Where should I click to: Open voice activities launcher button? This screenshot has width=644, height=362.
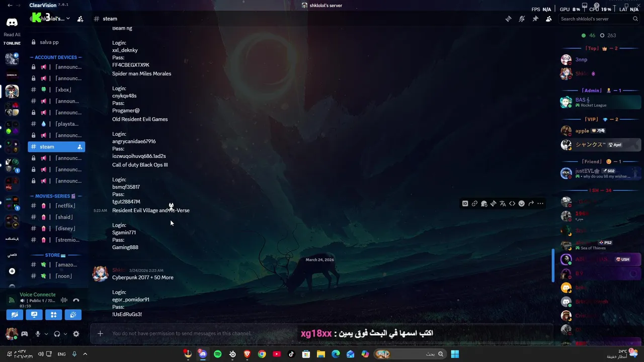[53, 315]
